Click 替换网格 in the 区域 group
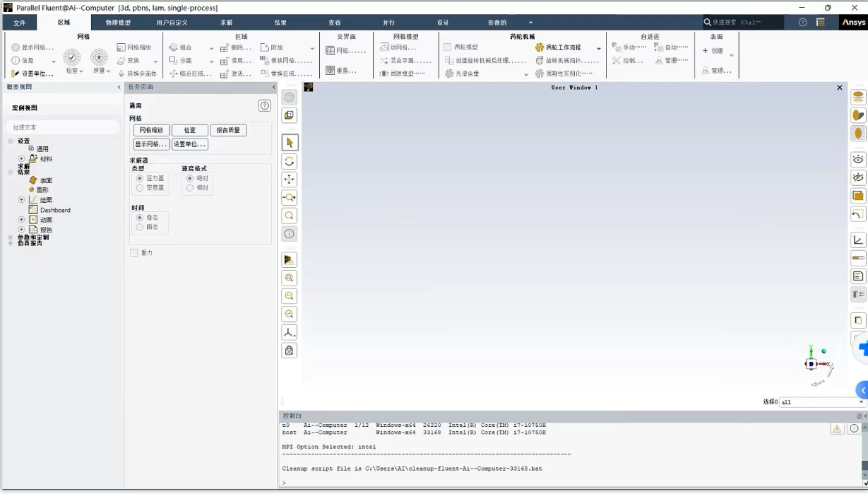The width and height of the screenshot is (868, 494). coord(285,60)
